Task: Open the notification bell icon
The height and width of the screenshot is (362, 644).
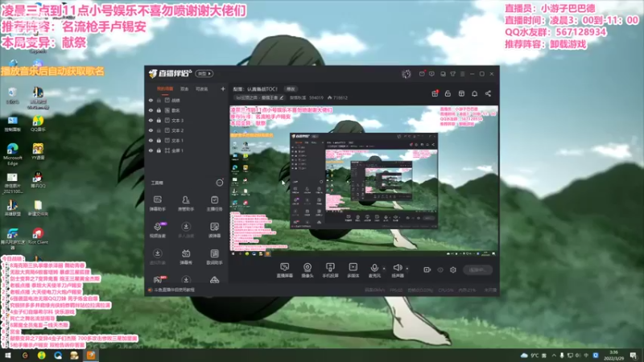Action: point(474,93)
